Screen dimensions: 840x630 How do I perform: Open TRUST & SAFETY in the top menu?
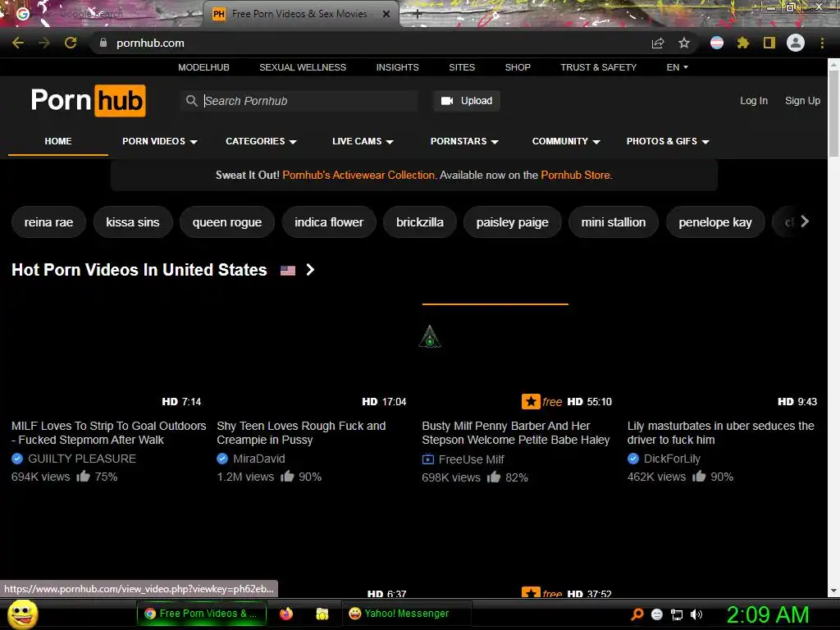point(598,67)
